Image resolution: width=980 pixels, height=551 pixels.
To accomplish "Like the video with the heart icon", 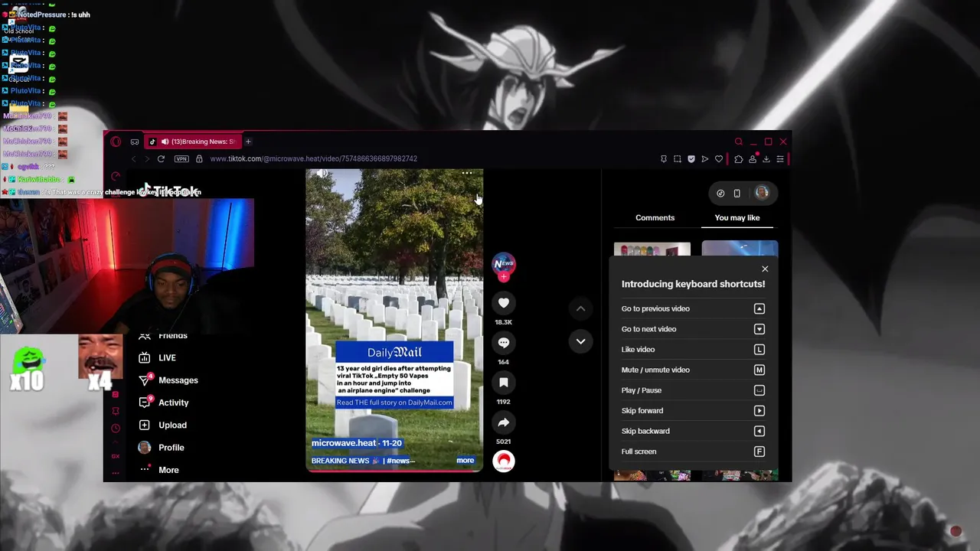I will [503, 303].
